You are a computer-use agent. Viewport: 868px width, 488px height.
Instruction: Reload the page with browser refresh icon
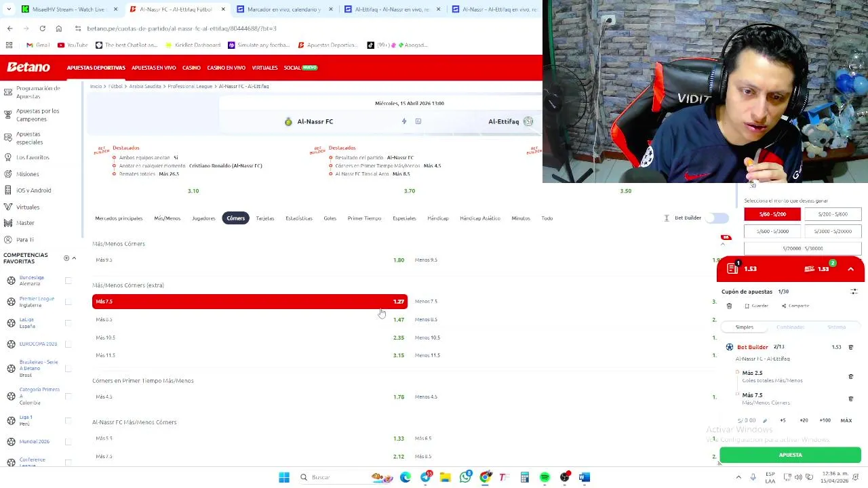pyautogui.click(x=42, y=28)
